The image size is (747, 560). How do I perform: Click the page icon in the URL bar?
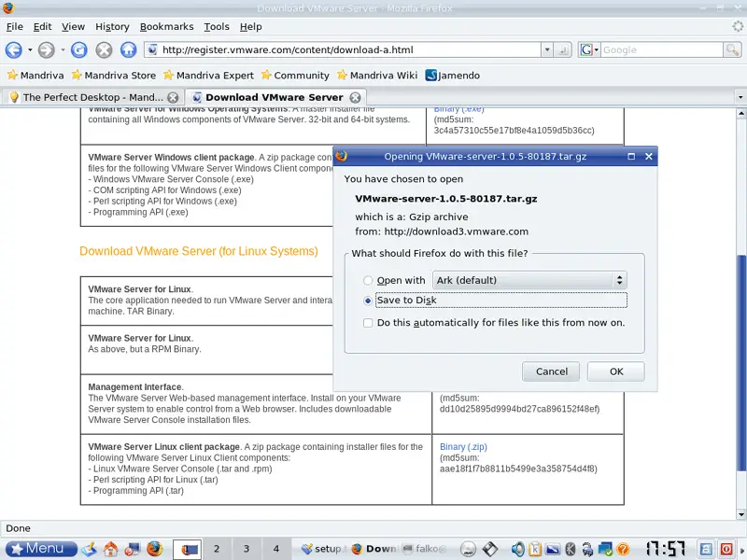pos(152,49)
